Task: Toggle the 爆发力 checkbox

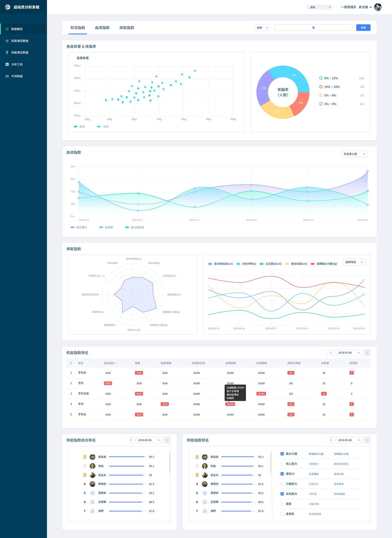Action: [282, 474]
